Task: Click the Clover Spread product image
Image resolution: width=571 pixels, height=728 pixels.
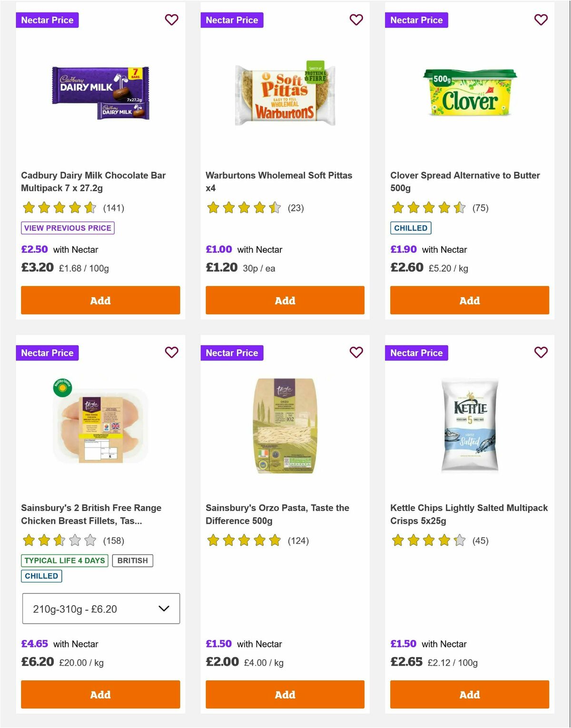Action: click(469, 94)
